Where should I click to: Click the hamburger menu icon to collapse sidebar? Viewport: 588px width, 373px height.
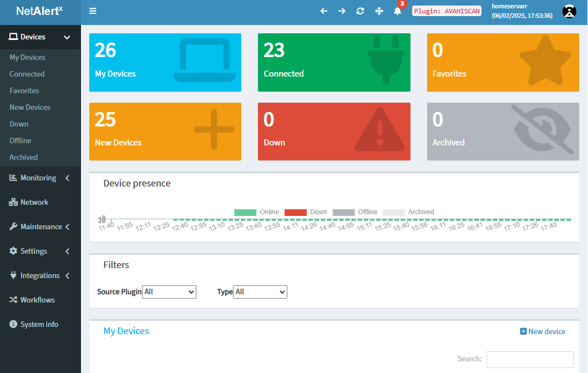pyautogui.click(x=93, y=11)
